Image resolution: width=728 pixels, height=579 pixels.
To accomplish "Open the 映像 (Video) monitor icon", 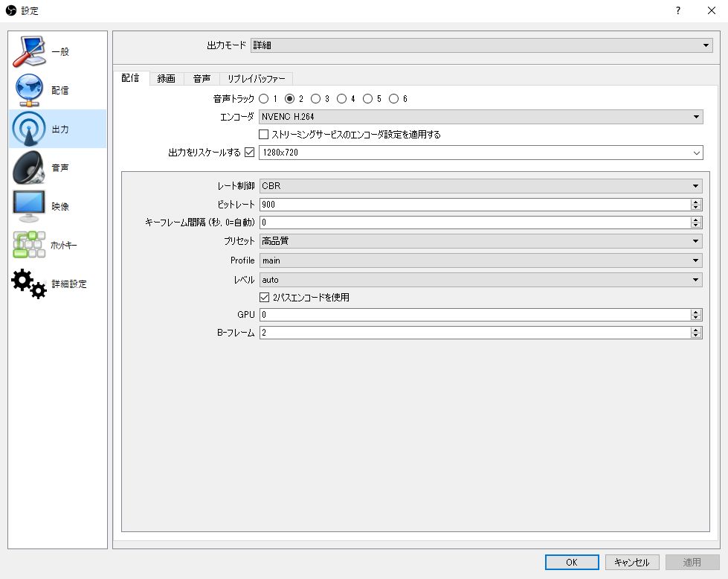I will point(29,206).
